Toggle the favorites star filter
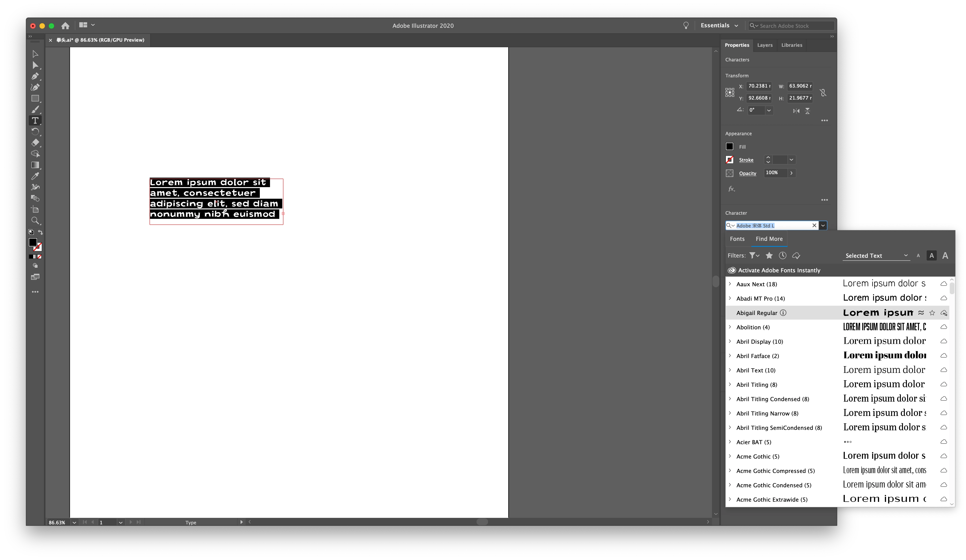Screen dimensions: 966x560 pyautogui.click(x=769, y=255)
